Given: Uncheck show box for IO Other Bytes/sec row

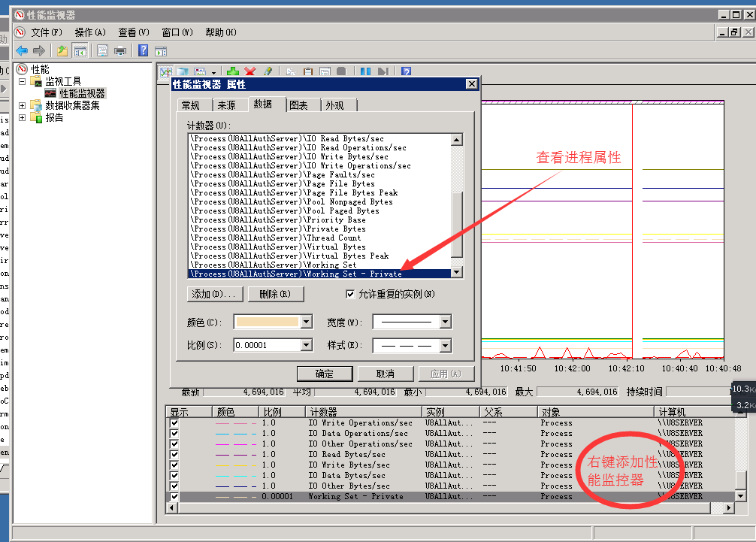Looking at the screenshot, I should (174, 486).
